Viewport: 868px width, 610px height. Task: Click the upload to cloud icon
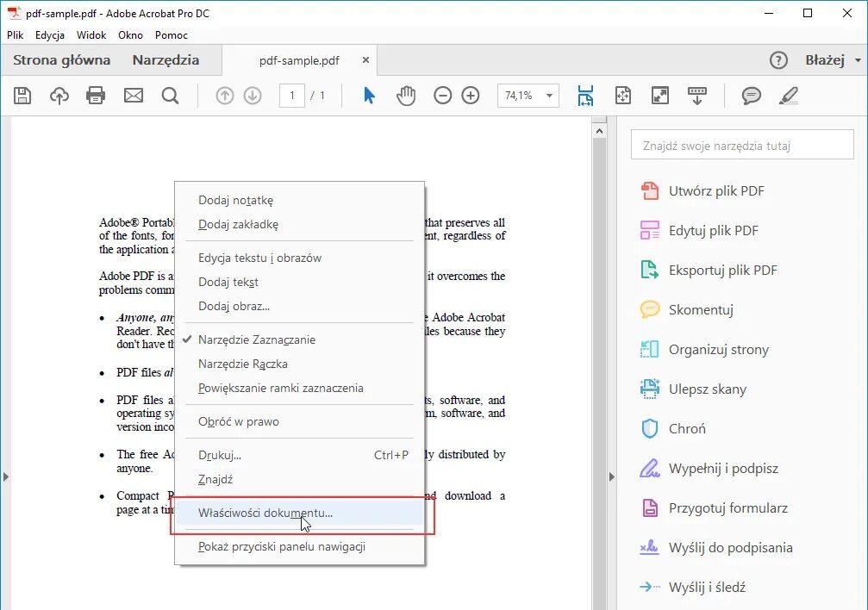(x=59, y=96)
